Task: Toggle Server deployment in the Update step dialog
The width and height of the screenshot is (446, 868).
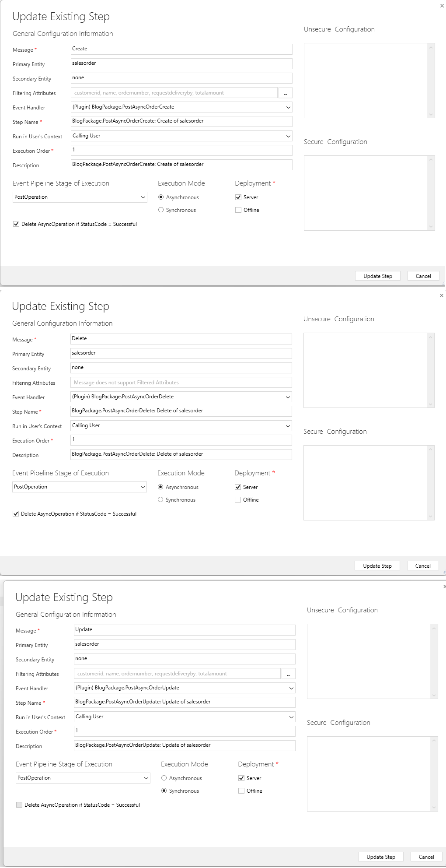Action: (241, 778)
